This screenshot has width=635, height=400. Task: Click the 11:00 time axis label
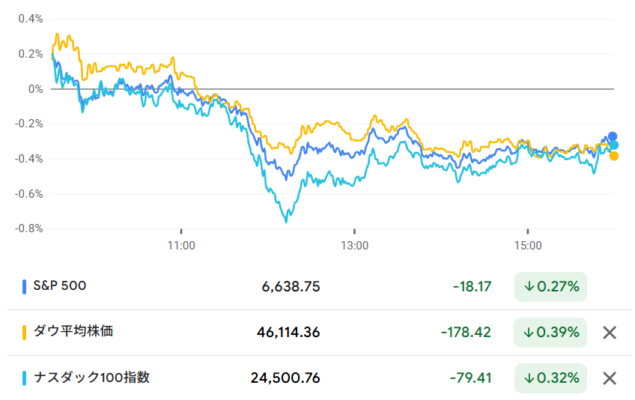point(181,244)
